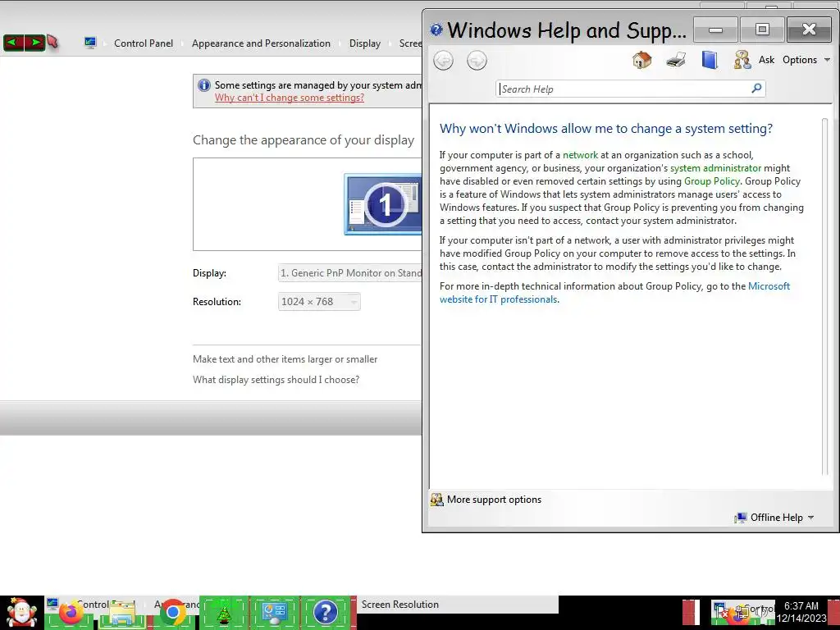Click the Search Help input field
Image resolution: width=840 pixels, height=630 pixels.
pos(624,89)
